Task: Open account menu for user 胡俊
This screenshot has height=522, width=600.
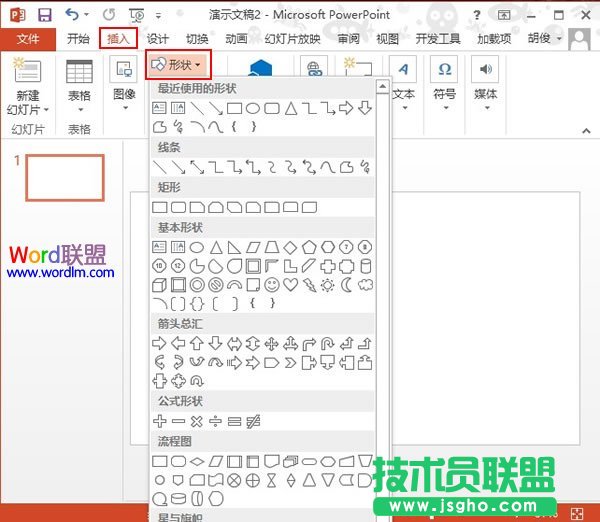Action: click(x=545, y=38)
